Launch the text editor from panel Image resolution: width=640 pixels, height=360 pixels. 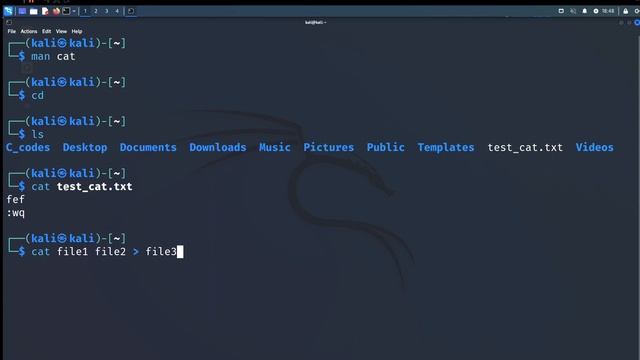click(x=45, y=11)
